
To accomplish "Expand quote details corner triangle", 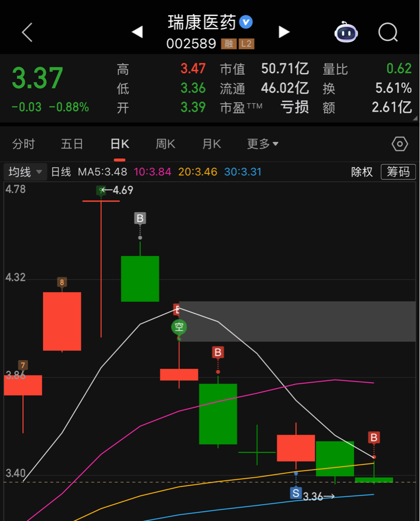I will [415, 118].
